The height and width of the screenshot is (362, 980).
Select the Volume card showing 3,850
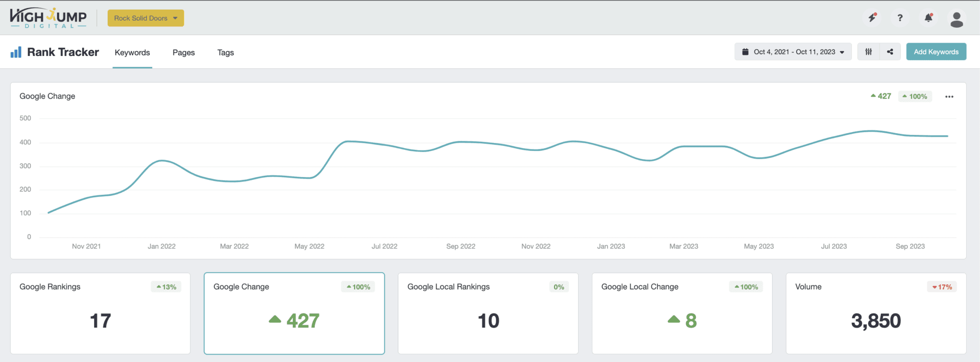[x=876, y=314]
